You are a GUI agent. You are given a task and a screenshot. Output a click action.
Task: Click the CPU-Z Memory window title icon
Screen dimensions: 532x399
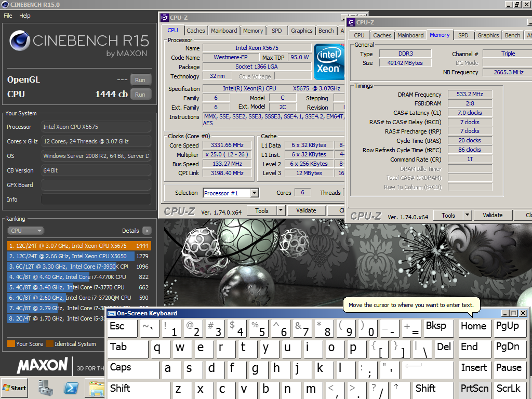pyautogui.click(x=351, y=22)
